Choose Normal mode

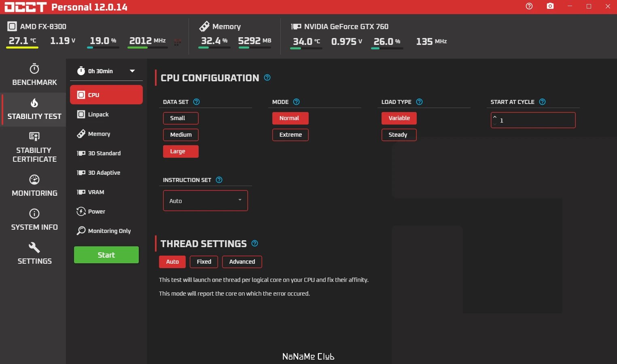click(290, 118)
